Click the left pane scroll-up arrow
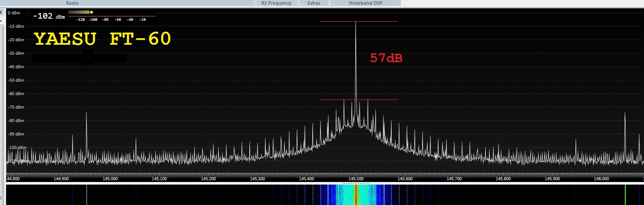Screen dimensions: 644x205 tap(2, 21)
